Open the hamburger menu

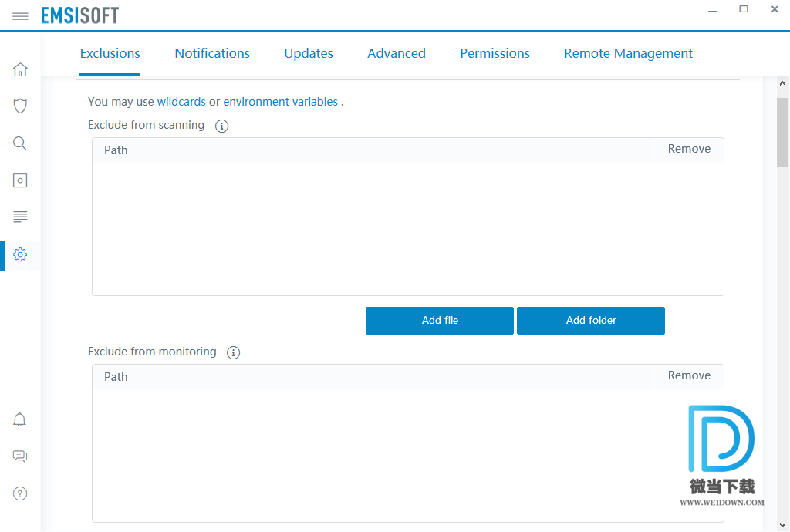pos(20,16)
